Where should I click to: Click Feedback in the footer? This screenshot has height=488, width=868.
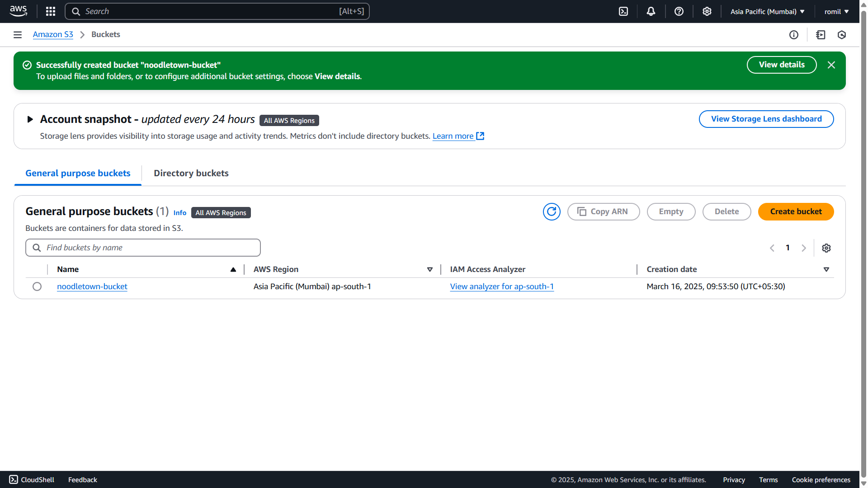point(83,480)
